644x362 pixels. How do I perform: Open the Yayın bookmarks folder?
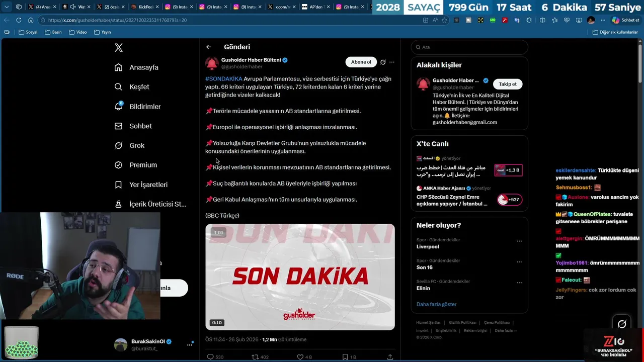pos(102,32)
